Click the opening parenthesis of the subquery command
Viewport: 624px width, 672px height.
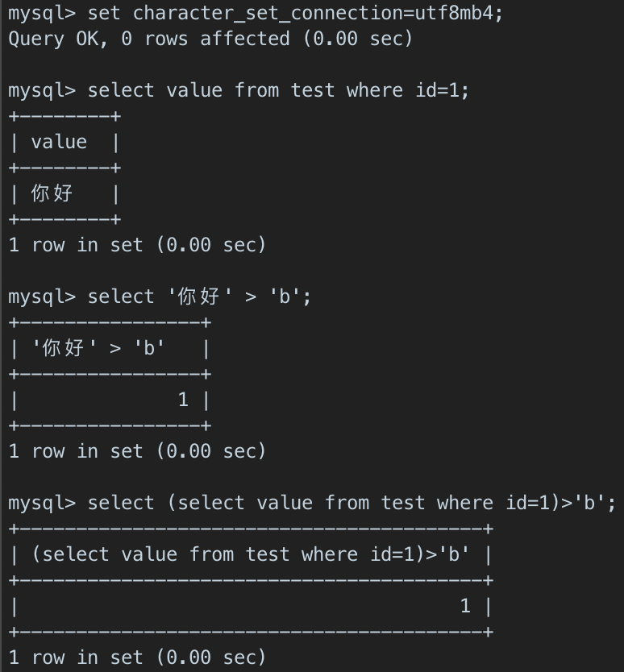pos(172,503)
